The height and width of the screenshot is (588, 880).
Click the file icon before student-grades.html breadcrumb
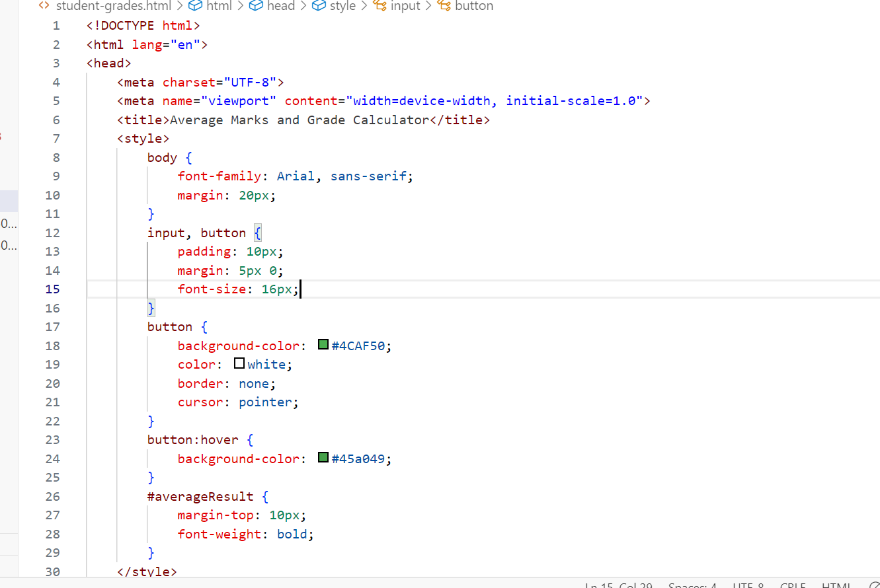(44, 6)
